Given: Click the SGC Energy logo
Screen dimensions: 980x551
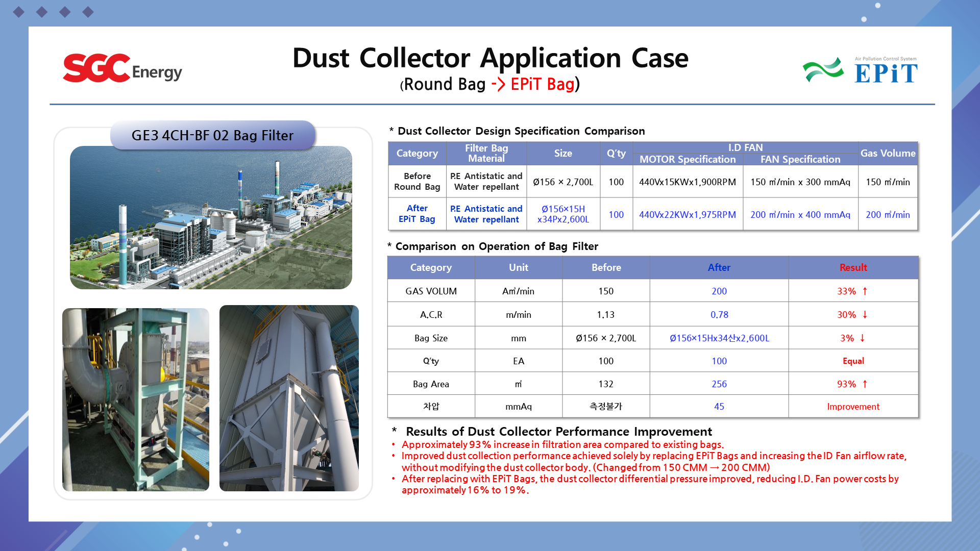Looking at the screenshot, I should coord(122,68).
